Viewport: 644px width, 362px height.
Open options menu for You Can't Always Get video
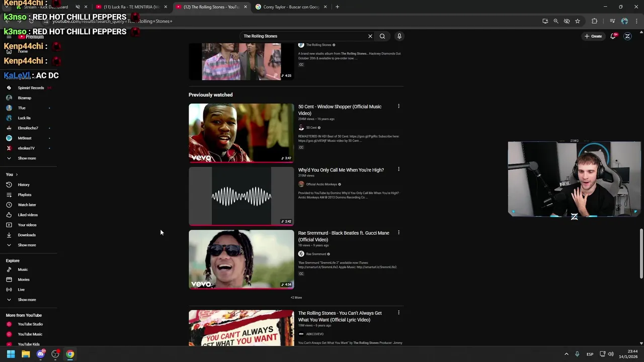[398, 313]
